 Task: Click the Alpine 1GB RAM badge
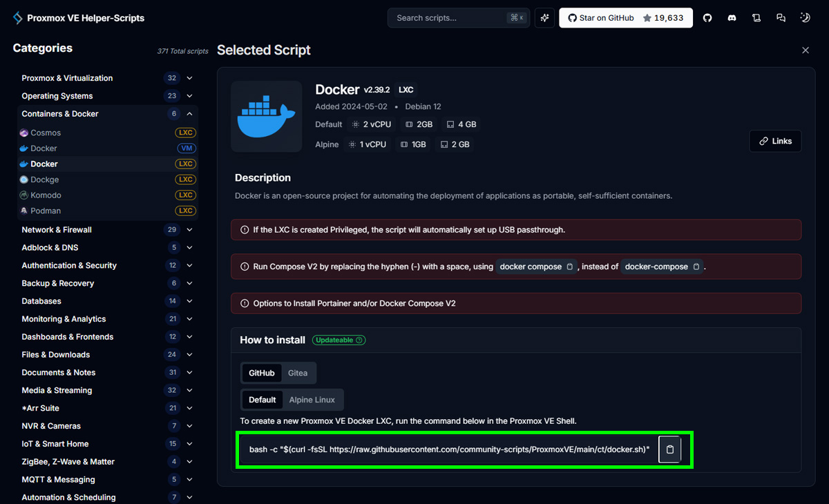click(414, 144)
